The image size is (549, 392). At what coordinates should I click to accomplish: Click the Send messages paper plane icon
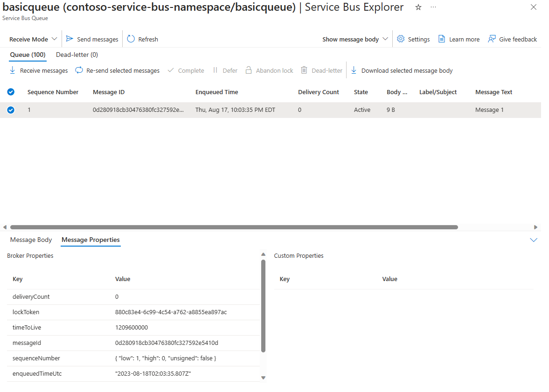pos(69,39)
